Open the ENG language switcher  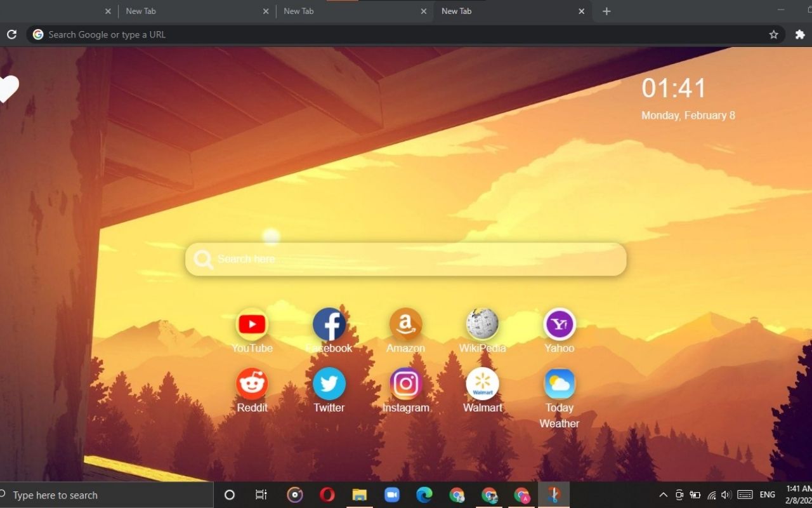[766, 495]
